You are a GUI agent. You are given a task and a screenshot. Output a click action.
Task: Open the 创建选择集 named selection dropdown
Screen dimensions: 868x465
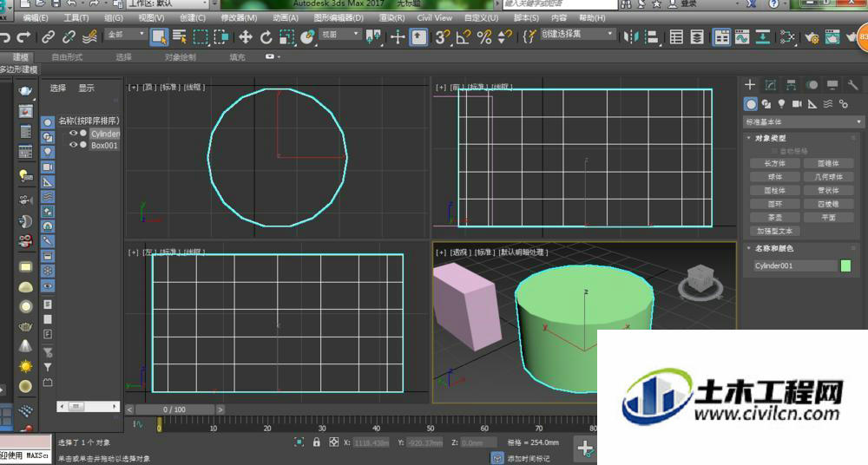[x=577, y=35]
